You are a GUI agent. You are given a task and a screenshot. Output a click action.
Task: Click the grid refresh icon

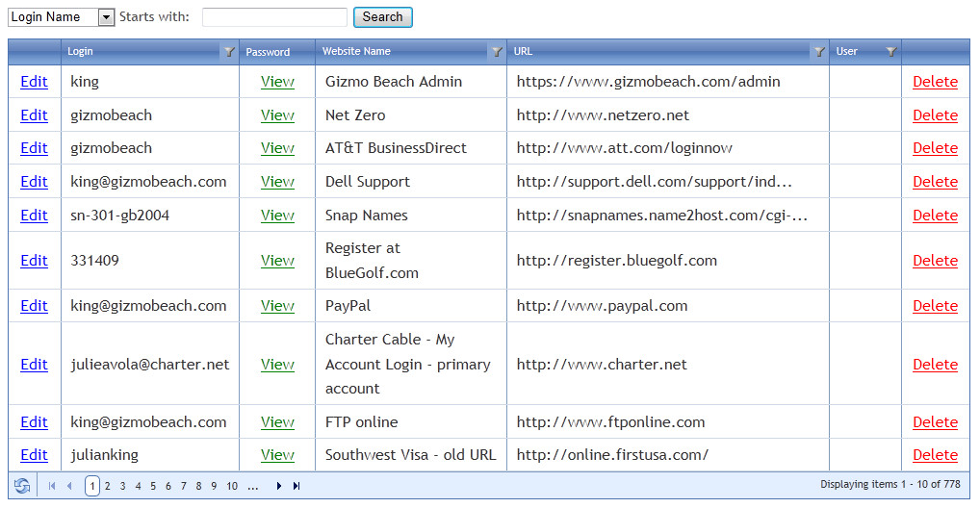click(22, 486)
